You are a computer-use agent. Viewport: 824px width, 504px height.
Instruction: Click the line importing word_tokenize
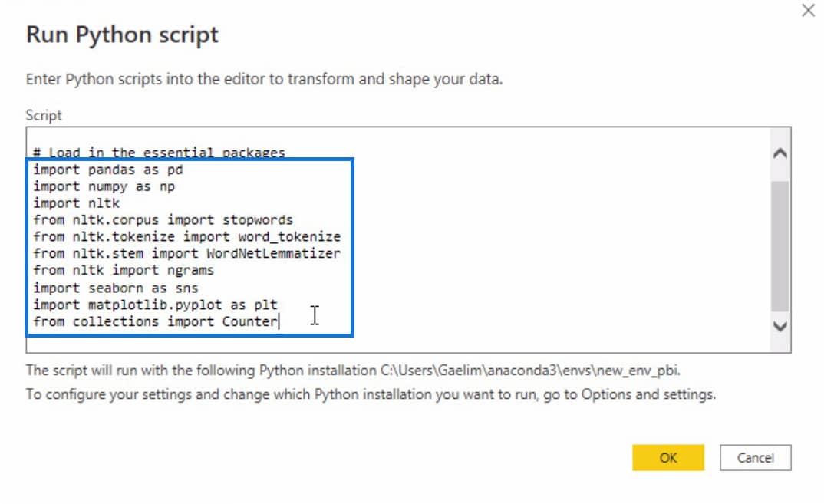(187, 237)
